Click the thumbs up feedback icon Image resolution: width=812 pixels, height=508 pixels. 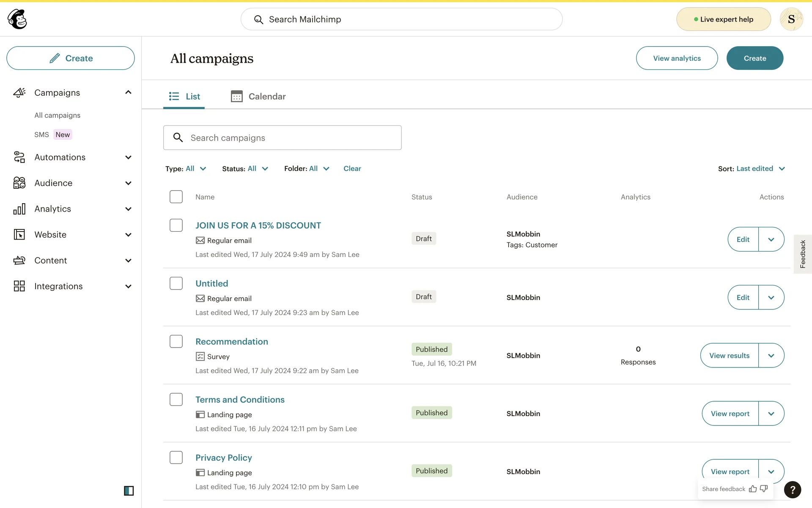point(753,489)
